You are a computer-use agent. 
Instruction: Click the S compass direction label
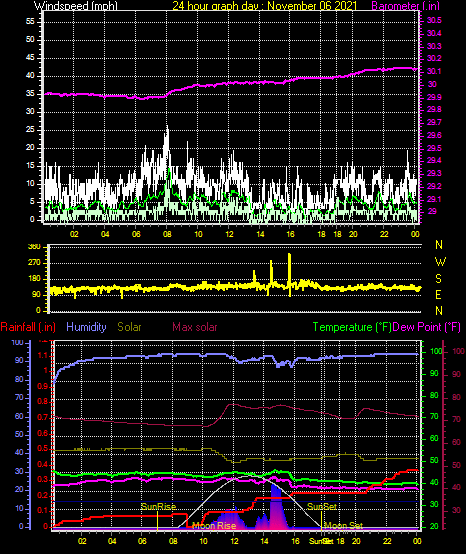tap(438, 278)
